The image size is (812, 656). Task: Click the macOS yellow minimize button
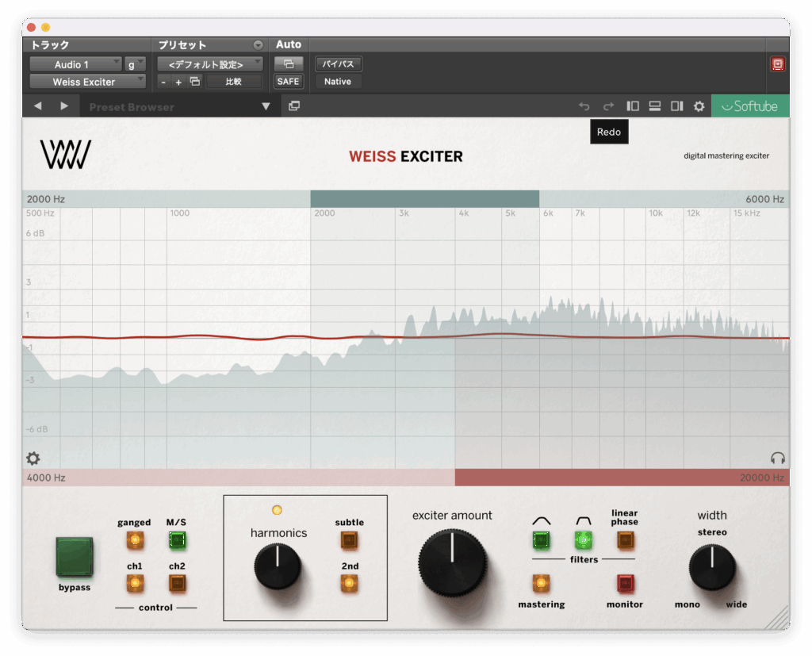(x=45, y=28)
